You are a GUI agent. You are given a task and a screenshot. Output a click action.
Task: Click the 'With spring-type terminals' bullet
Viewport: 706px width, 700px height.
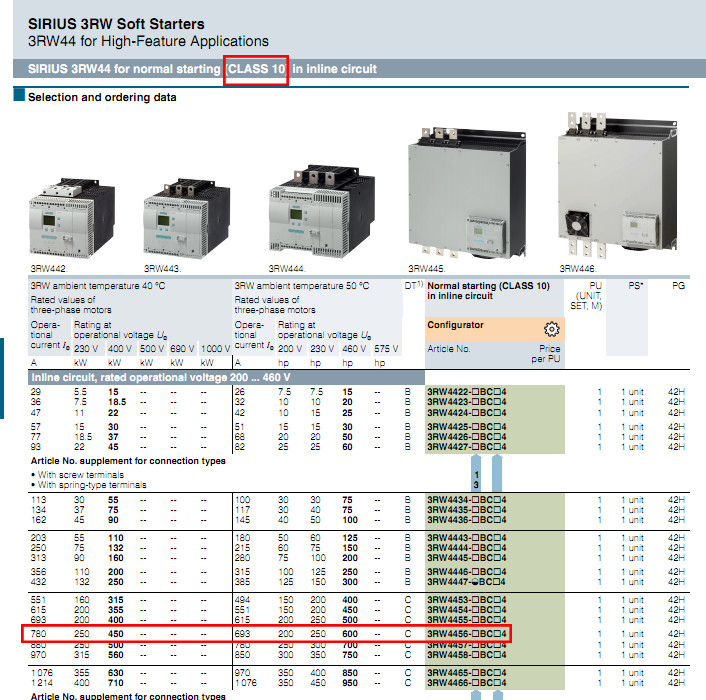pos(88,485)
